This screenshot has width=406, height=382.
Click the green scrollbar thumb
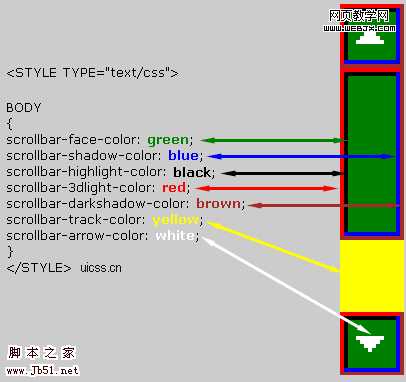(x=372, y=154)
